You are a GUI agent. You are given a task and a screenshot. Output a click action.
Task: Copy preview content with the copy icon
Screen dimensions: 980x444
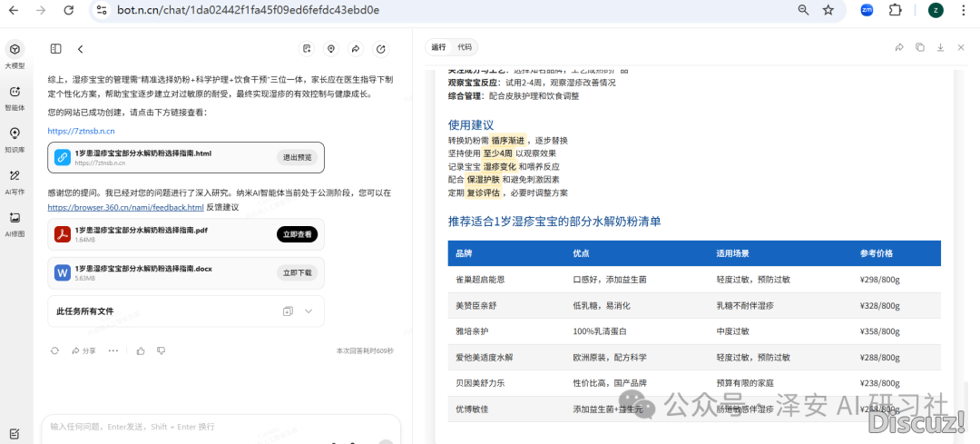[x=920, y=47]
